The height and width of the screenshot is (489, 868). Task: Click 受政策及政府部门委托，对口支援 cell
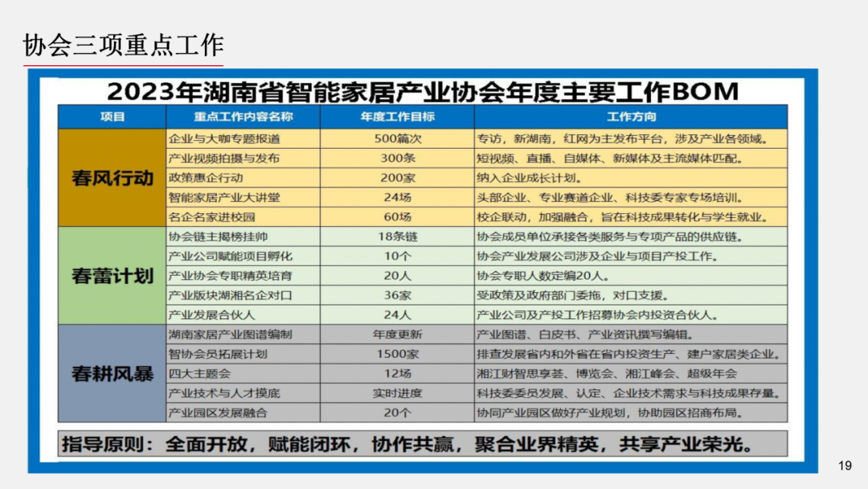(631, 295)
